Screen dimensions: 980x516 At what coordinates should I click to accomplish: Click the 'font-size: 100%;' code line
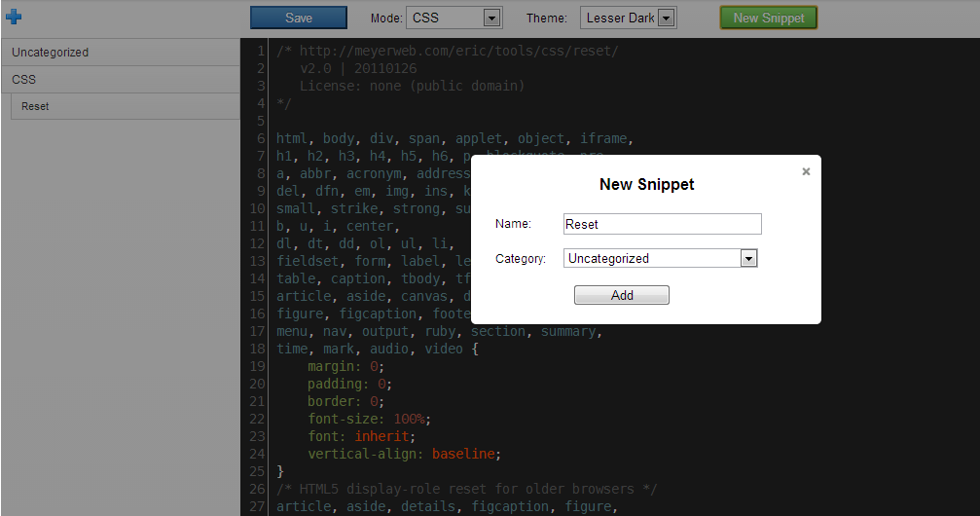pyautogui.click(x=369, y=419)
